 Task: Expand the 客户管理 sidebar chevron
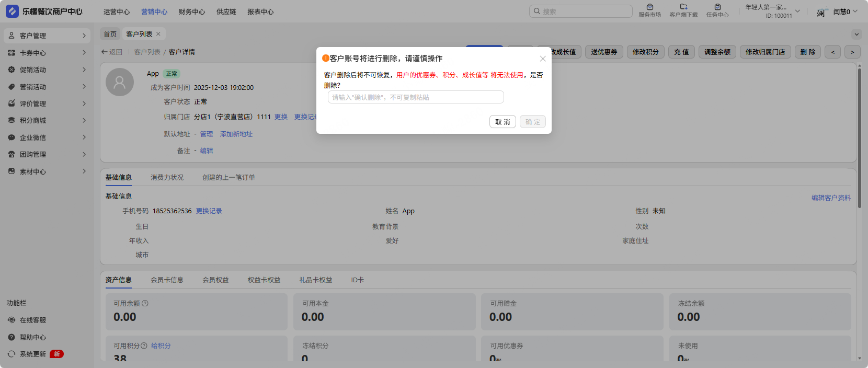coord(84,36)
